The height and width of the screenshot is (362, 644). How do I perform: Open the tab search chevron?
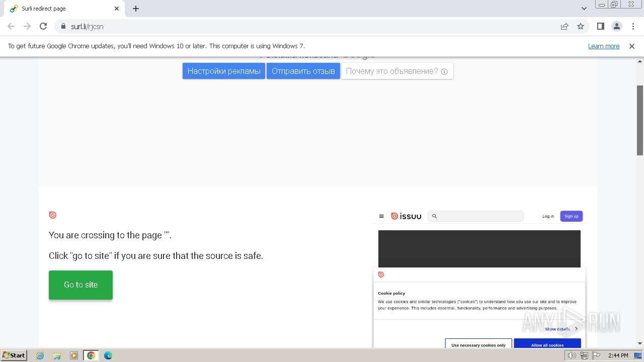[x=584, y=9]
